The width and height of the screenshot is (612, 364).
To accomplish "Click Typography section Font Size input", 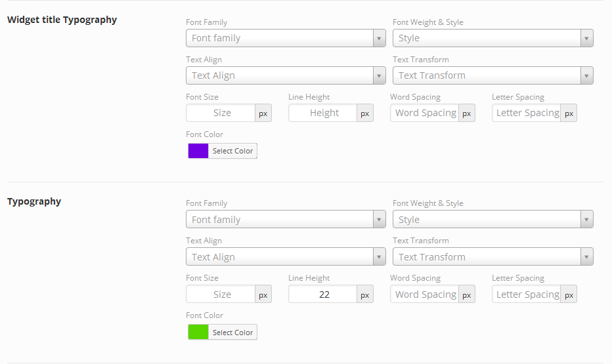I will (x=221, y=294).
